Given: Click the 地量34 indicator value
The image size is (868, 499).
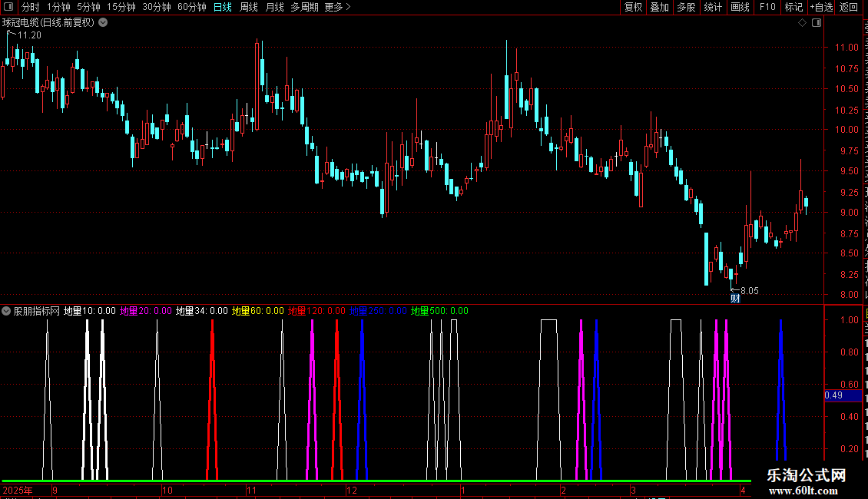Looking at the screenshot, I should tap(201, 311).
